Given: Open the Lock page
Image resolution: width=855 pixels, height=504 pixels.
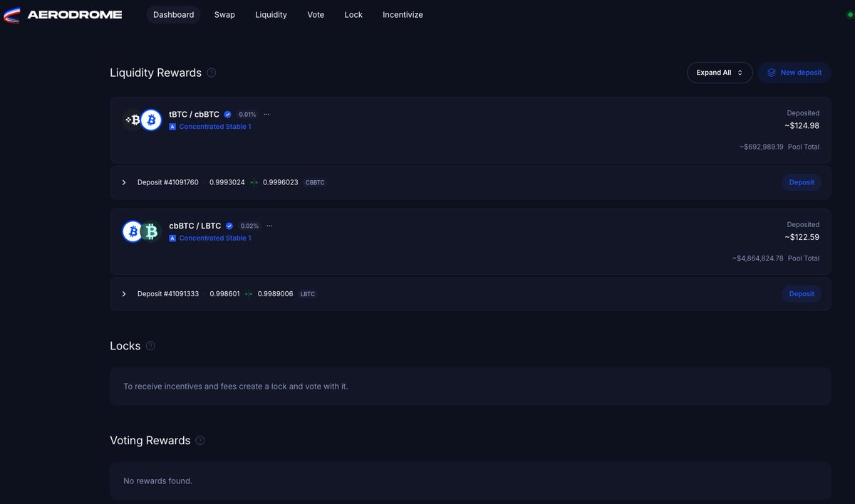Looking at the screenshot, I should (x=353, y=14).
